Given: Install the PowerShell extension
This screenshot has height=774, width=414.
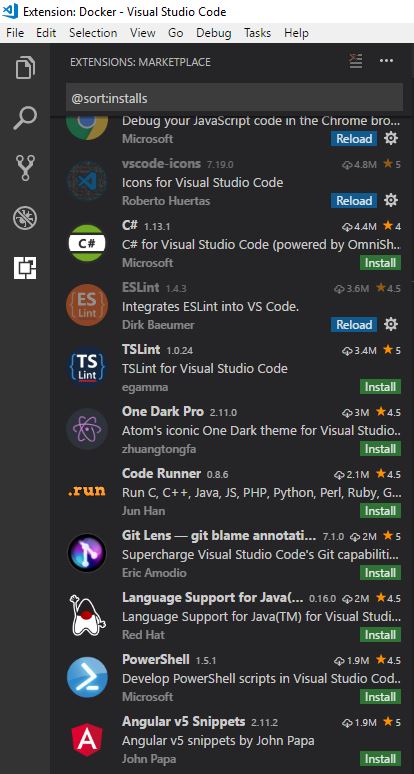Looking at the screenshot, I should pos(380,697).
